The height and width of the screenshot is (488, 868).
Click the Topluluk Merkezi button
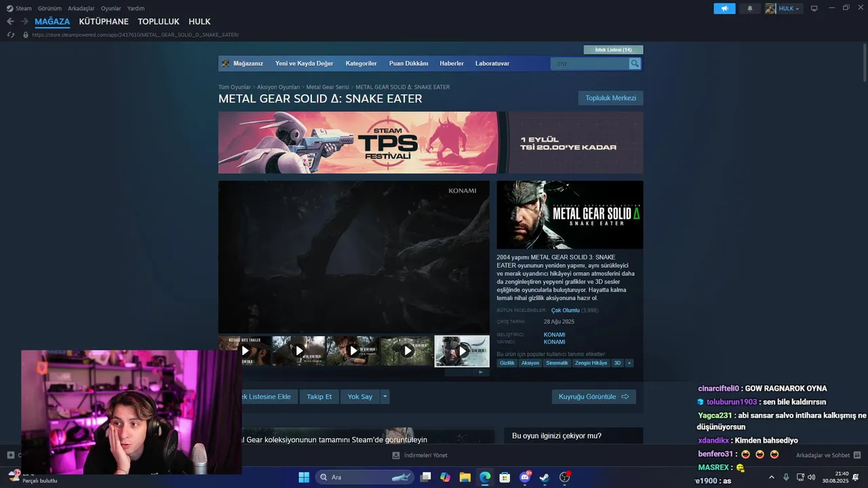click(610, 98)
